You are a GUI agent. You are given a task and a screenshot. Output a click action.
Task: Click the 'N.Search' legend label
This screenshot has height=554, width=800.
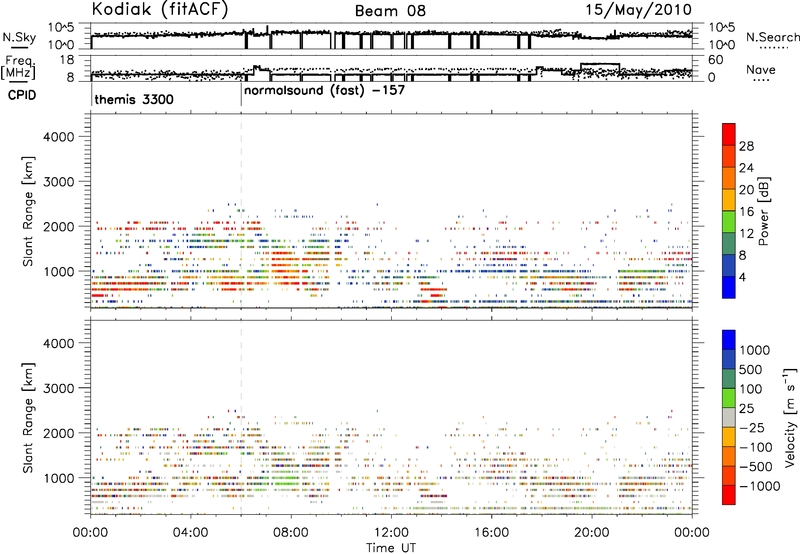(772, 37)
